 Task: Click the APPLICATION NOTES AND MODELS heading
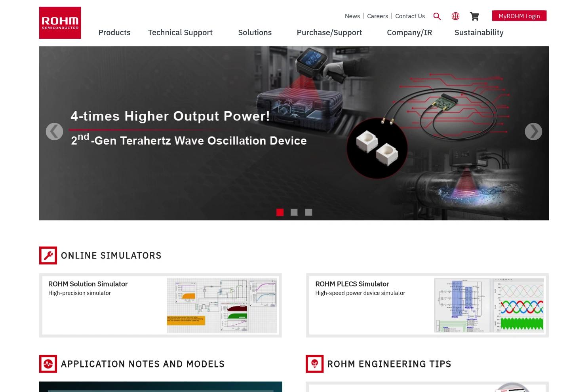pos(143,364)
